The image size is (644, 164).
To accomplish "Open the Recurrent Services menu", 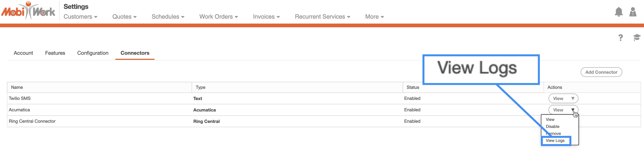I will point(322,17).
